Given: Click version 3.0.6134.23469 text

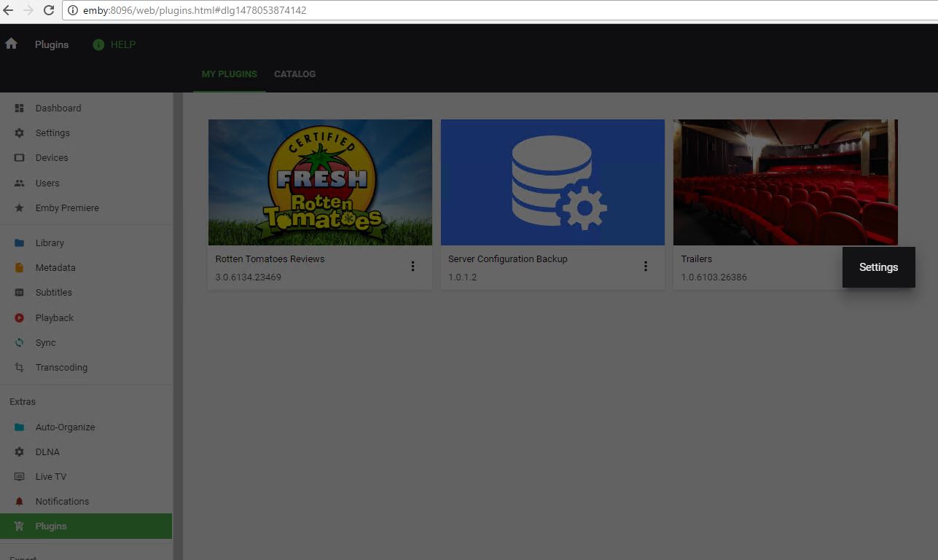Looking at the screenshot, I should [x=249, y=277].
